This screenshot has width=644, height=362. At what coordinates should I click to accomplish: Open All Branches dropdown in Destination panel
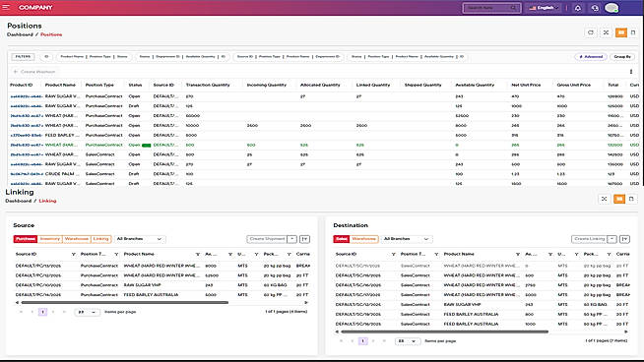click(x=406, y=239)
